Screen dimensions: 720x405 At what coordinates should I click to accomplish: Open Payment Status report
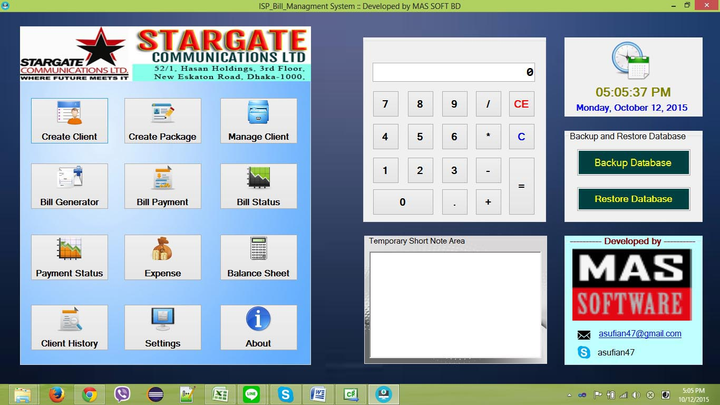click(69, 257)
